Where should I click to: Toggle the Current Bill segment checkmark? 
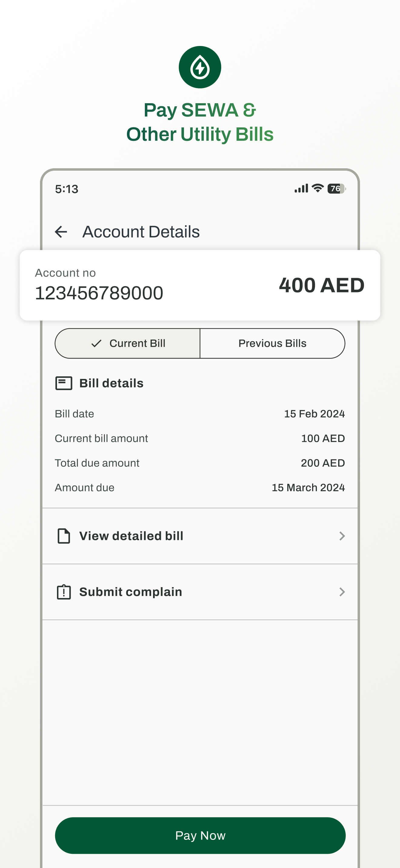pyautogui.click(x=96, y=344)
